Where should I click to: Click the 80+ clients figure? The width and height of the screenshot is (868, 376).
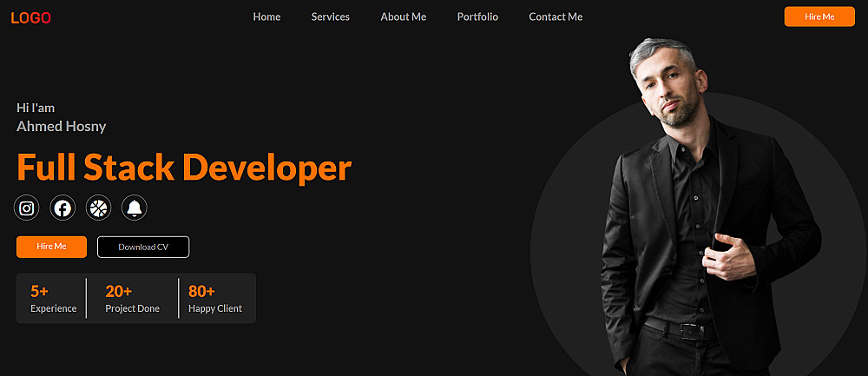[201, 291]
